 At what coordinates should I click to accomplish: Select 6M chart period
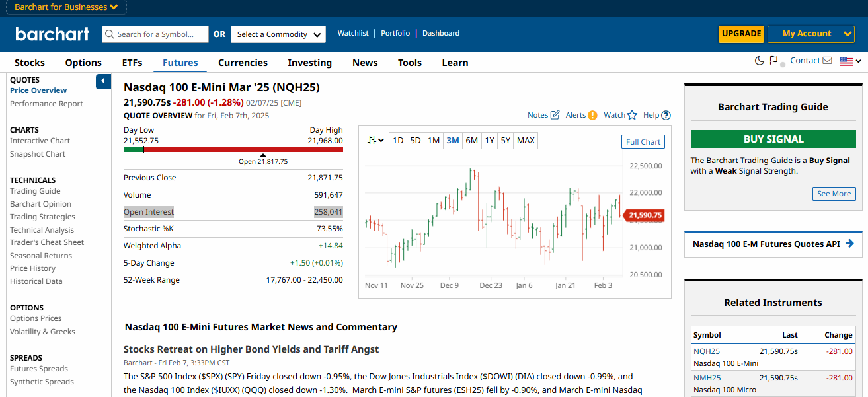click(x=471, y=141)
